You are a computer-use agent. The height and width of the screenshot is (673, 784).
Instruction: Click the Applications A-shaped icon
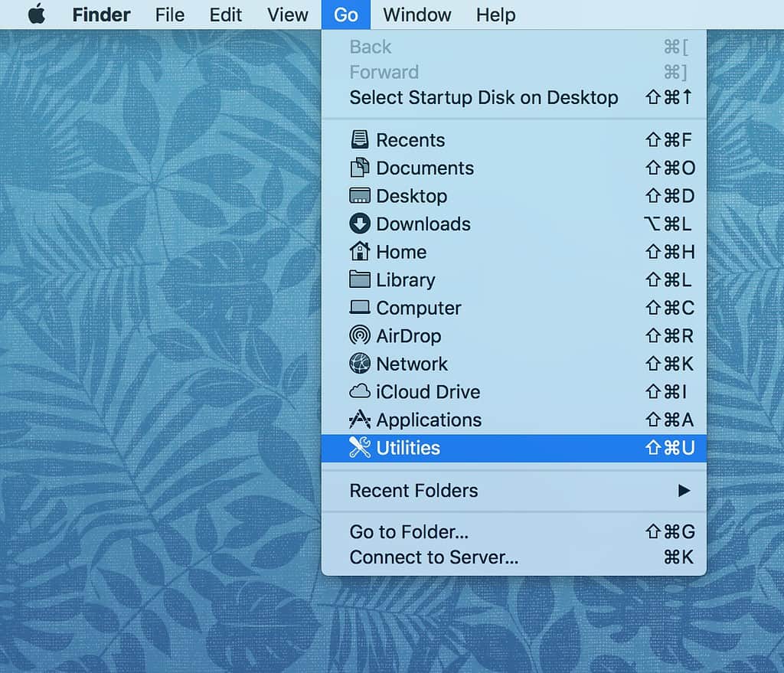point(360,420)
